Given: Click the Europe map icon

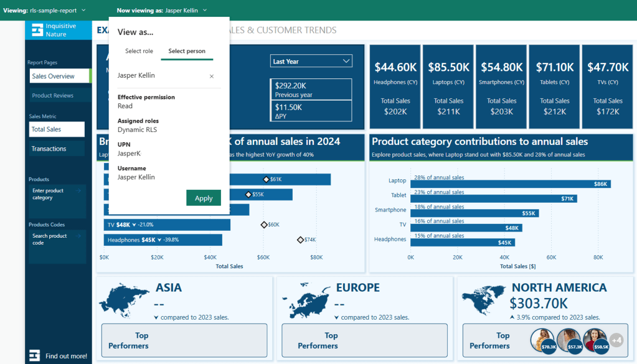Looking at the screenshot, I should 304,299.
